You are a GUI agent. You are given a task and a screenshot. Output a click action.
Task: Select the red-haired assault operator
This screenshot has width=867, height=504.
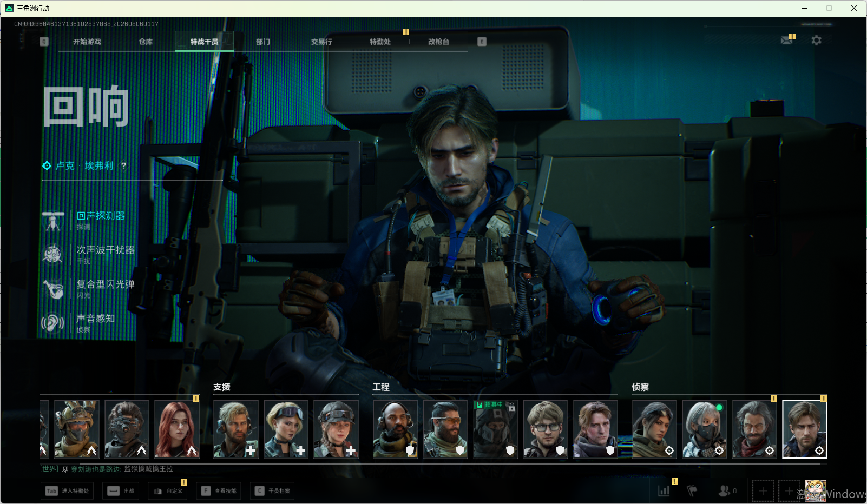point(177,429)
